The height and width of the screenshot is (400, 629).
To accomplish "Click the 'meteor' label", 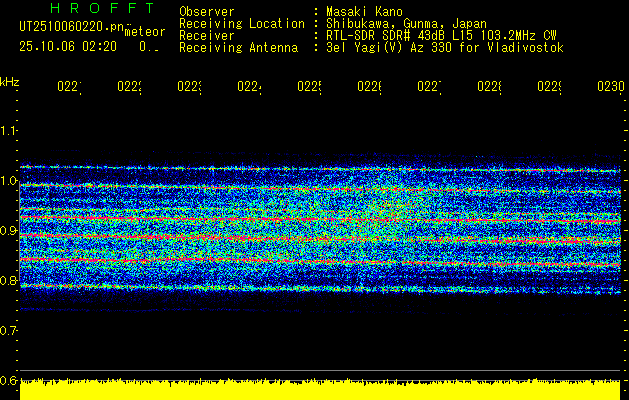I will click(145, 32).
